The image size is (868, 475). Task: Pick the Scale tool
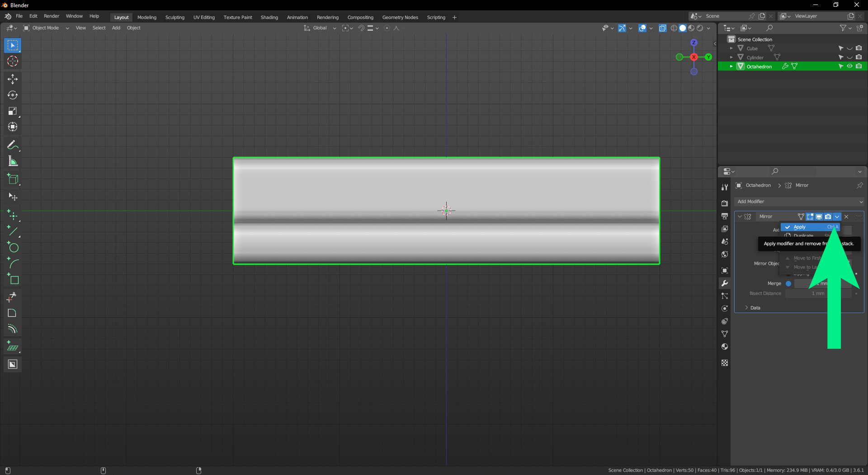point(13,111)
